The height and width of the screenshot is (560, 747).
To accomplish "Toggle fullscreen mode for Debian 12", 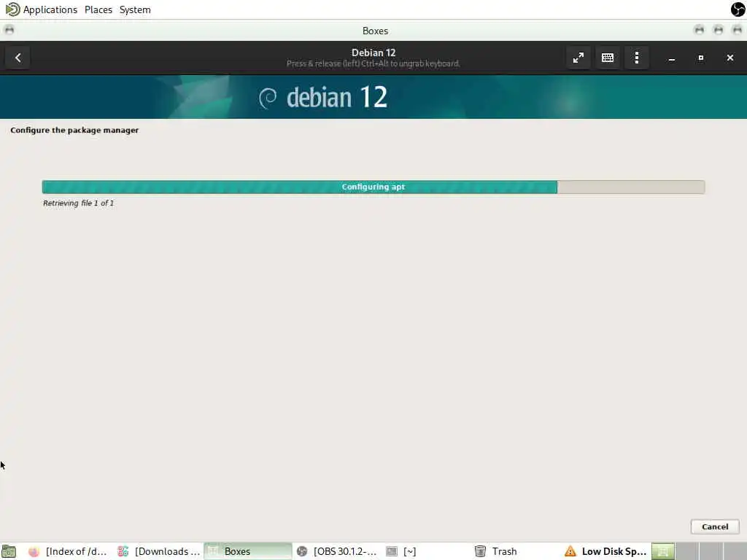I will coord(578,58).
